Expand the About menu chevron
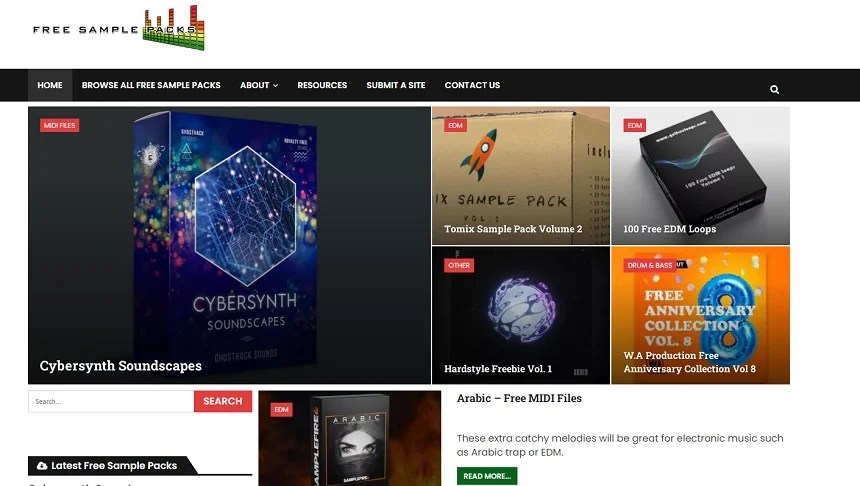The height and width of the screenshot is (486, 860). pyautogui.click(x=275, y=86)
